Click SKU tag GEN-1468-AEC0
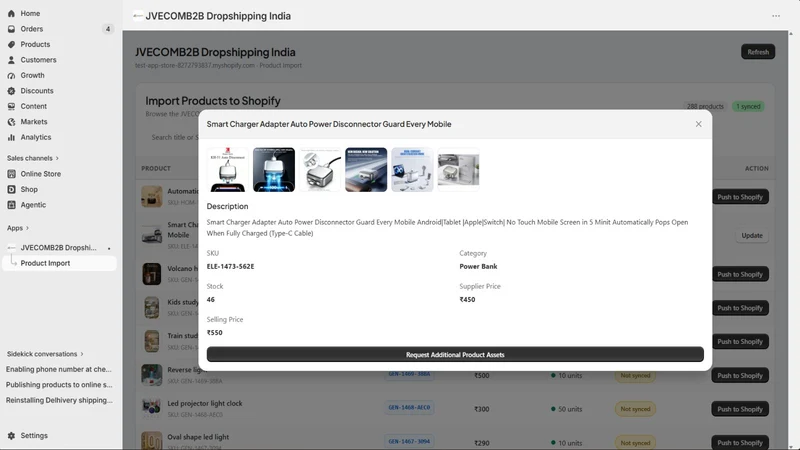 (x=409, y=408)
